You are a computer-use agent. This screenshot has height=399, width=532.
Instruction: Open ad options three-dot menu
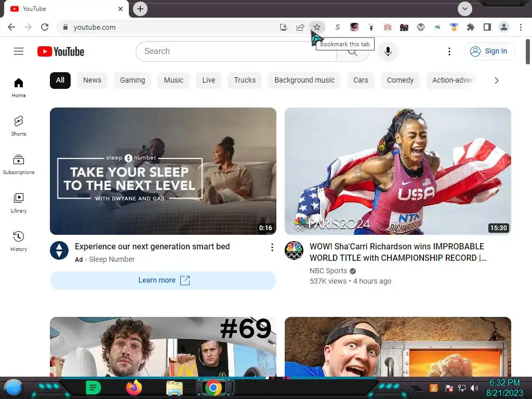click(272, 247)
